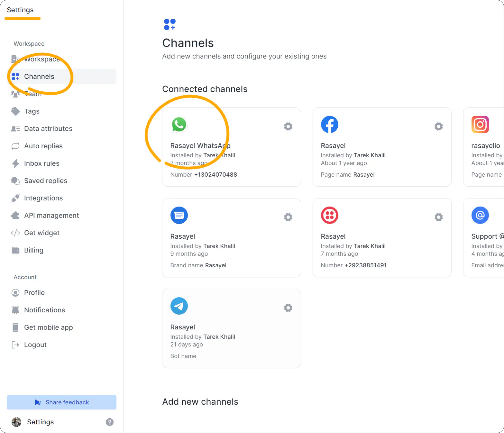Click the Tags label icon in the sidebar
The width and height of the screenshot is (504, 433).
15,111
